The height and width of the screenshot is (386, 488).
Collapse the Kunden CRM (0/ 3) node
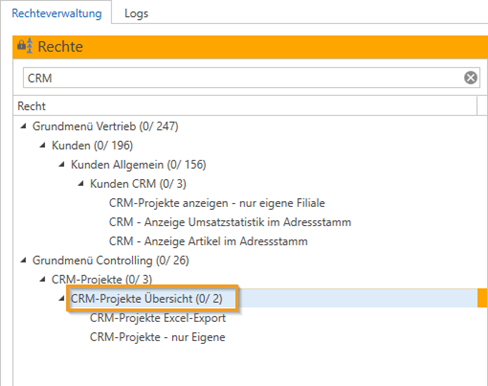81,184
